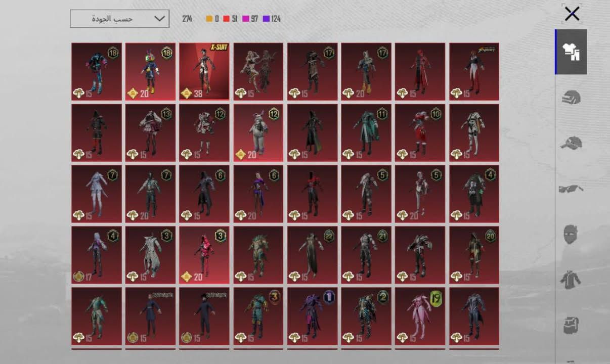Pick neon blue outfit with badge 18
The width and height of the screenshot is (610, 364).
pyautogui.click(x=97, y=71)
